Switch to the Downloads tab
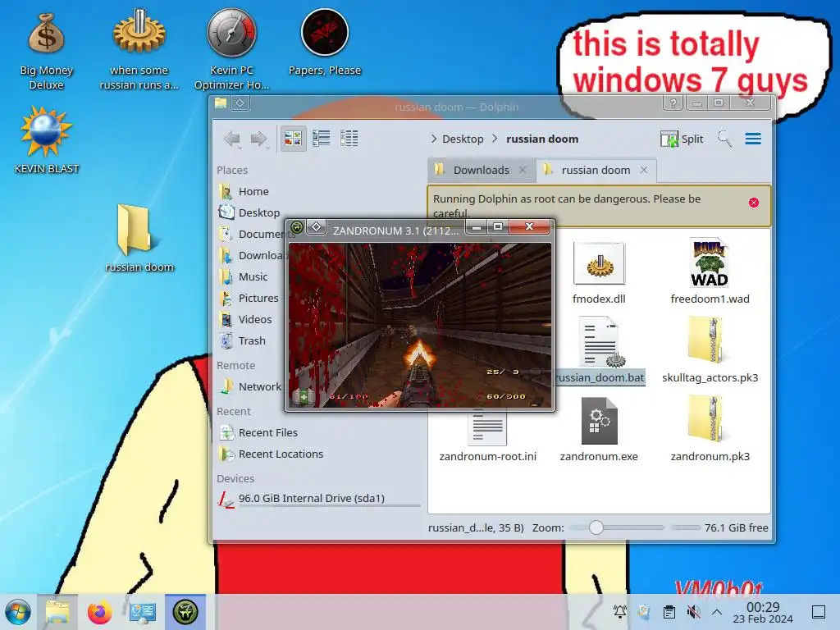The width and height of the screenshot is (840, 630). coord(481,171)
